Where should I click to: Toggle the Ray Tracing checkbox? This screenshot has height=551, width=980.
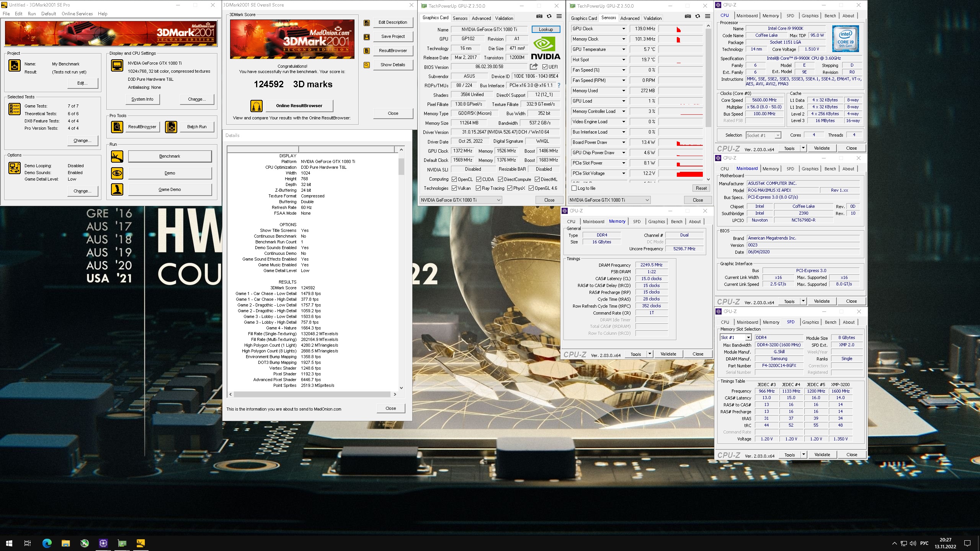coord(478,188)
